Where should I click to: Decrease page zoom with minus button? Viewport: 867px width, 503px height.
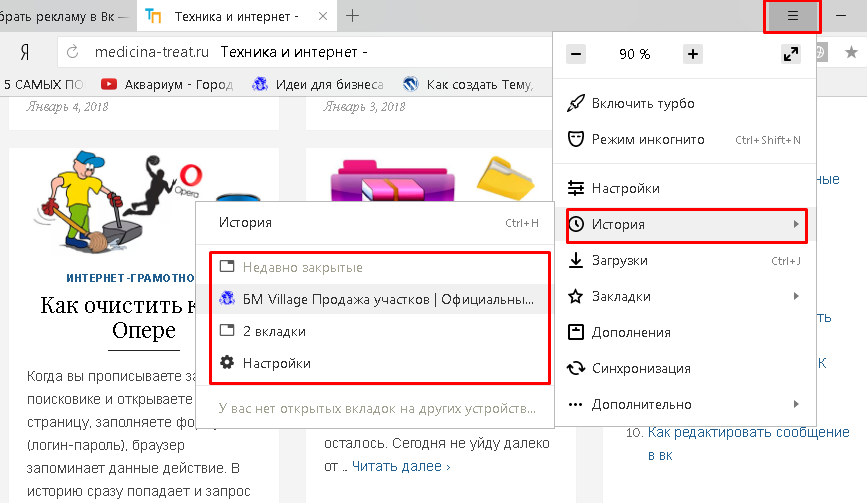576,54
